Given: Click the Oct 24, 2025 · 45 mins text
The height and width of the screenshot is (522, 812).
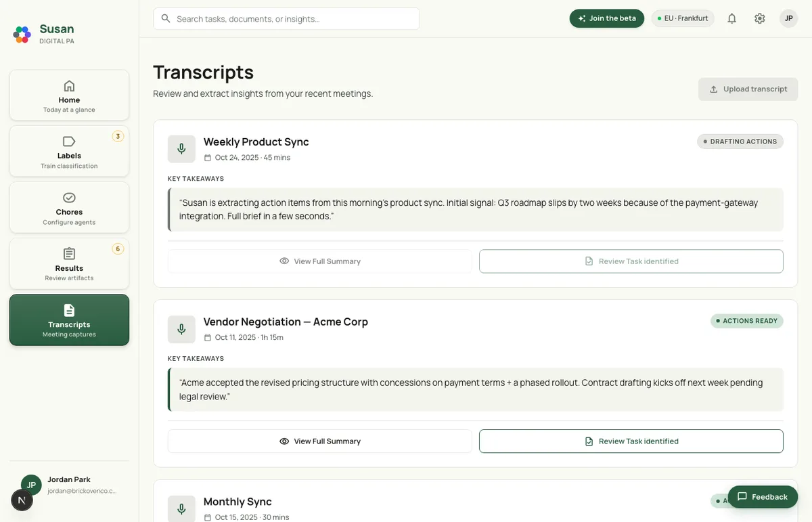Looking at the screenshot, I should 252,158.
